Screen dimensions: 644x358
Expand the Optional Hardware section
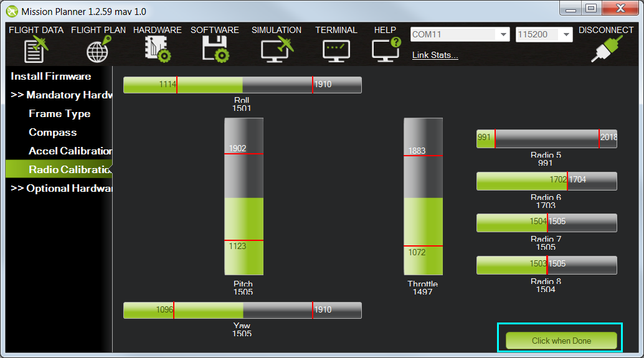[x=61, y=189]
